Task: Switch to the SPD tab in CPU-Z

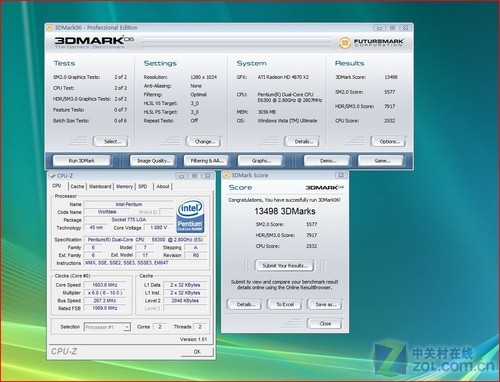Action: [x=143, y=186]
